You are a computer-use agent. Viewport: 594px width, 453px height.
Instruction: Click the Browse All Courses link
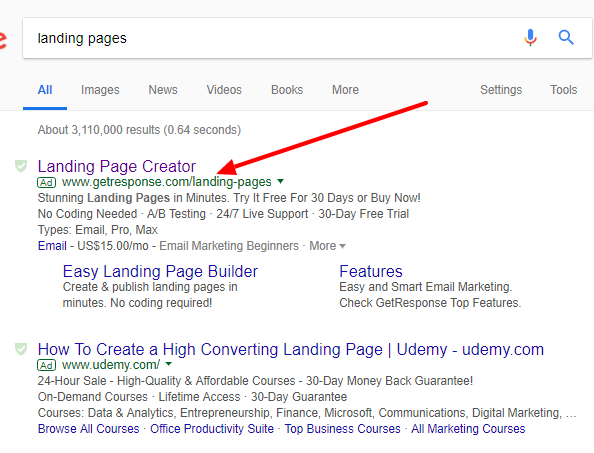[x=89, y=429]
